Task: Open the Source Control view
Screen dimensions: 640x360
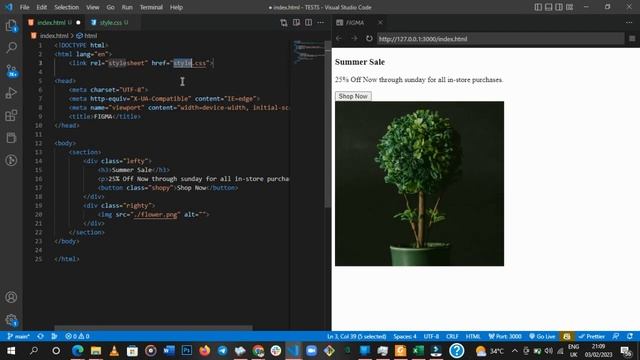Action: click(x=11, y=71)
